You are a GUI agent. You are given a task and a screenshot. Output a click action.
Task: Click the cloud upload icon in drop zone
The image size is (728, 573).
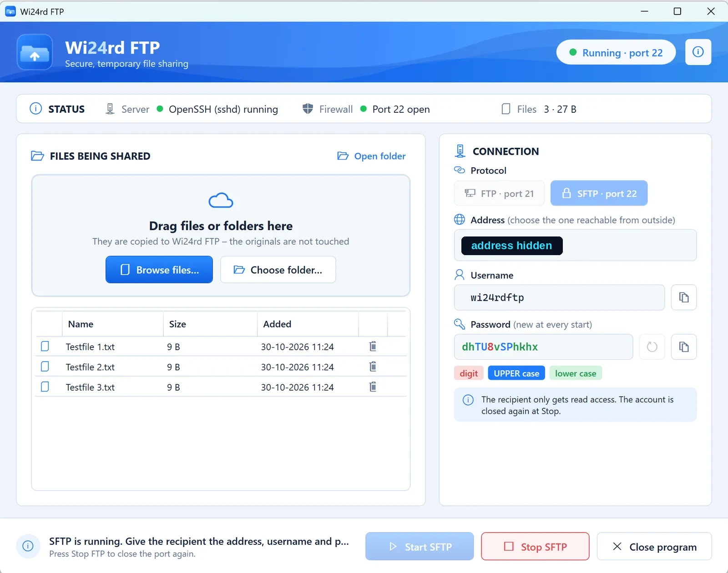221,200
